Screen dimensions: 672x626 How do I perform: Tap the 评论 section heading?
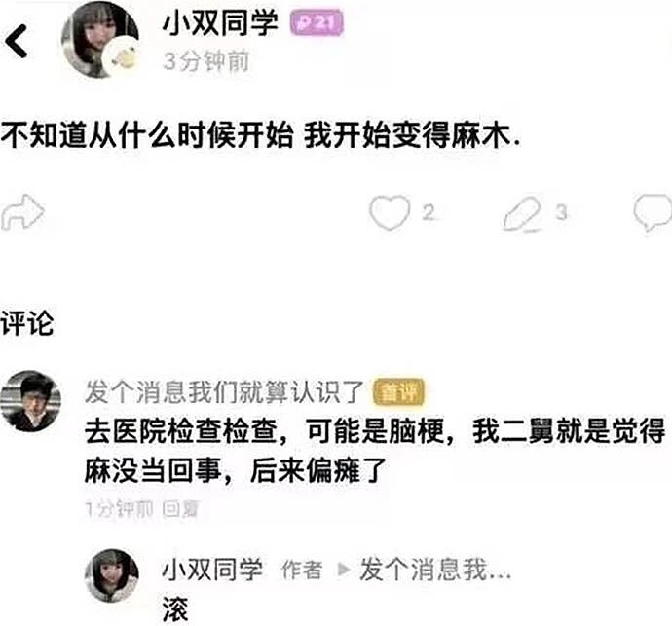pyautogui.click(x=27, y=322)
